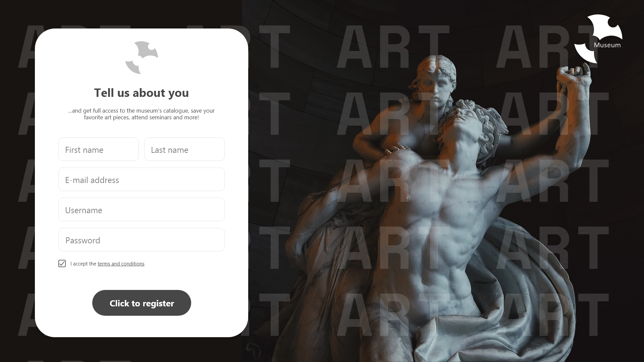Click the 'I accept the' label text
644x362 pixels.
pos(83,264)
